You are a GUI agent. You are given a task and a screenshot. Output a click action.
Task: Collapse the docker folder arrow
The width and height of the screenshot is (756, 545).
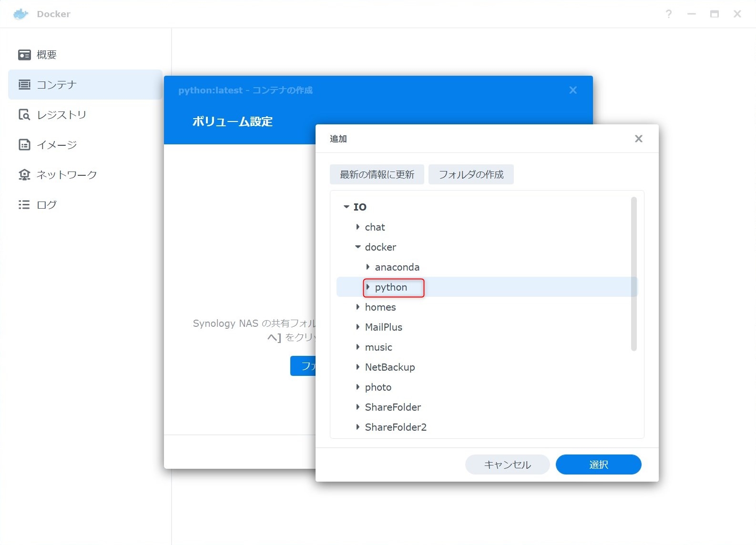pos(358,247)
